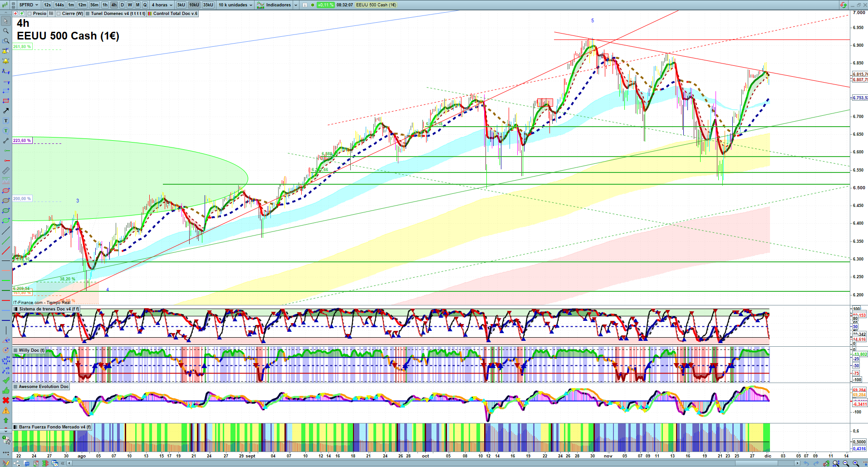Toggle the Control Total Doc v.6 indicator
868x467 pixels.
click(x=150, y=14)
